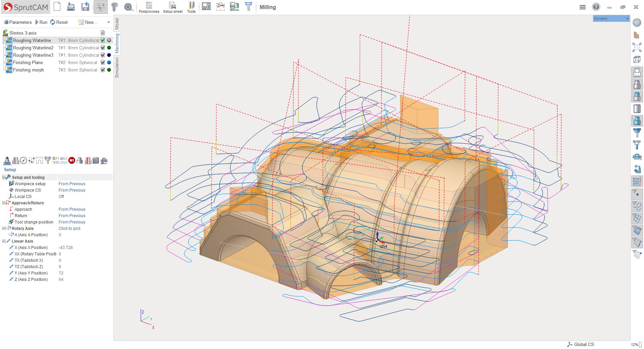Click the wireframe cube view icon

637,60
